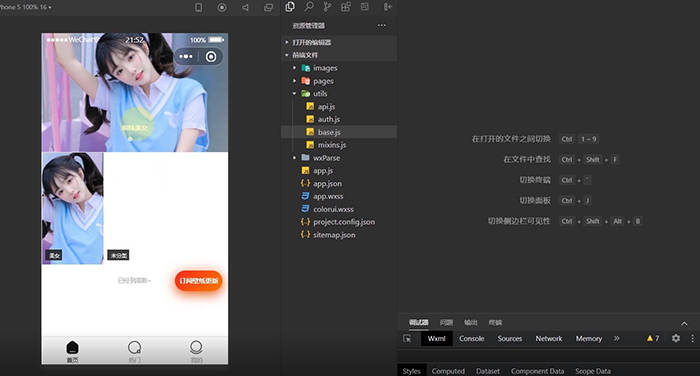The image size is (700, 376).
Task: Open the device model dropdown iPhone 5
Action: (25, 7)
